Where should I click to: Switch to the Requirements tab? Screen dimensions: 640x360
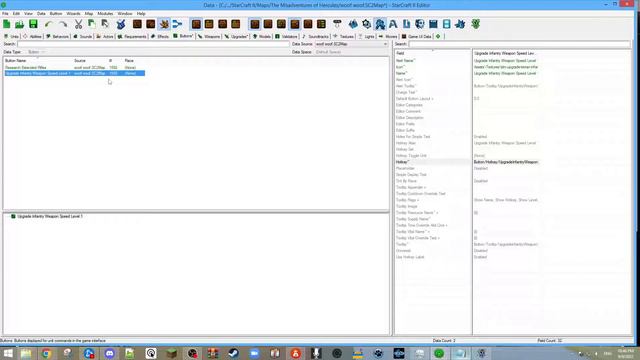click(132, 36)
